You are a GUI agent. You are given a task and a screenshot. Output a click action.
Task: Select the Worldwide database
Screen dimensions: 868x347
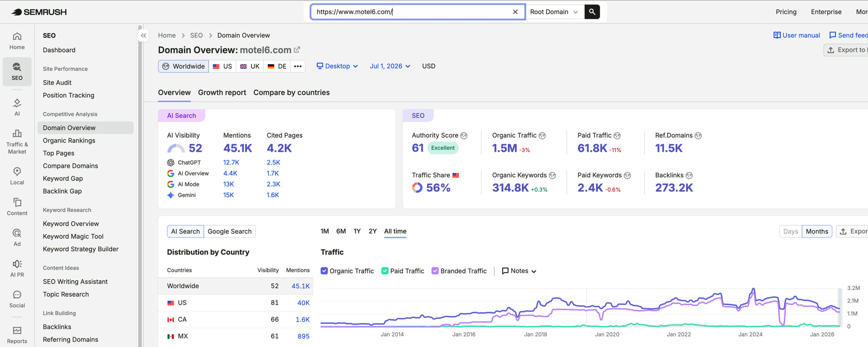tap(183, 66)
